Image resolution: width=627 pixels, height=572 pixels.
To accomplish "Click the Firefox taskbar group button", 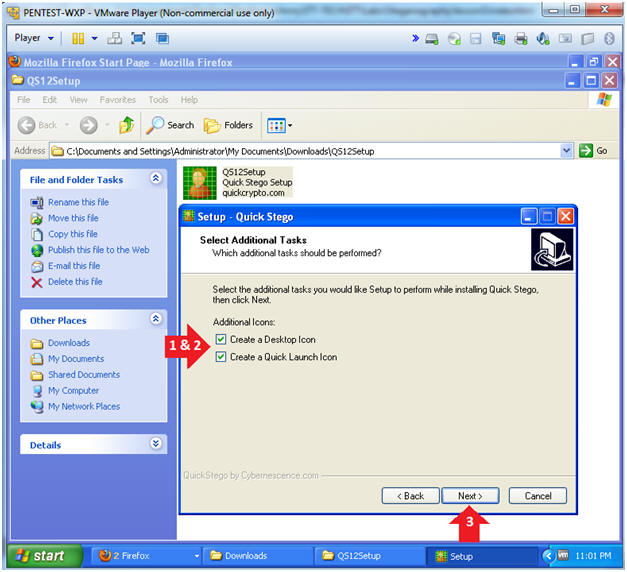I will 148,556.
